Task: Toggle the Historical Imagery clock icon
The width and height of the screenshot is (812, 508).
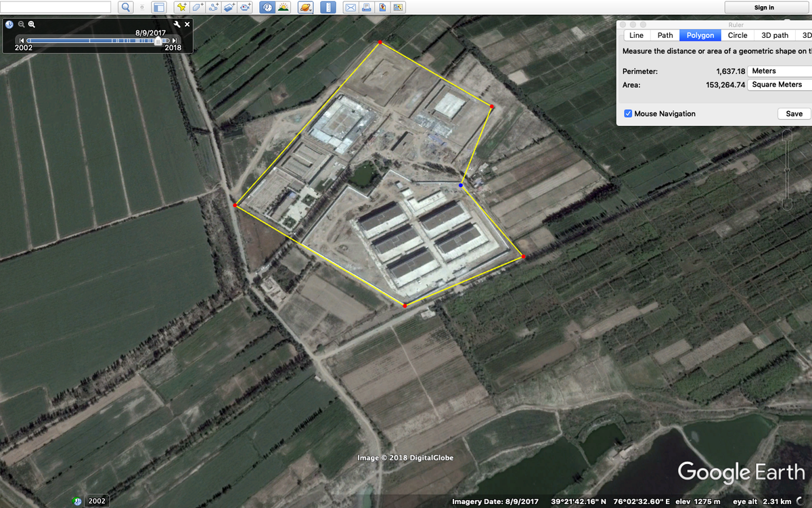Action: coord(267,7)
